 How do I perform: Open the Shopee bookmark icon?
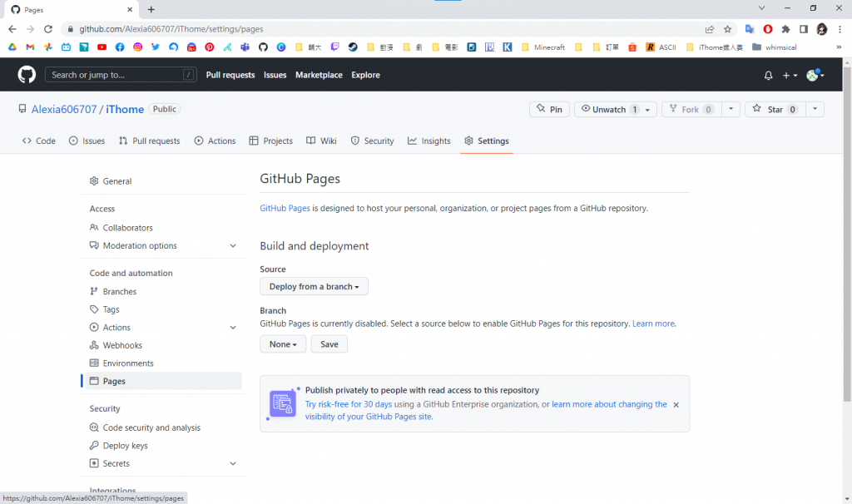point(632,47)
